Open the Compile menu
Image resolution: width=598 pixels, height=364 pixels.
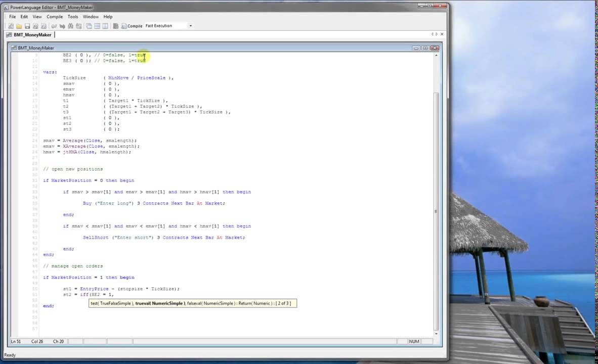click(55, 17)
